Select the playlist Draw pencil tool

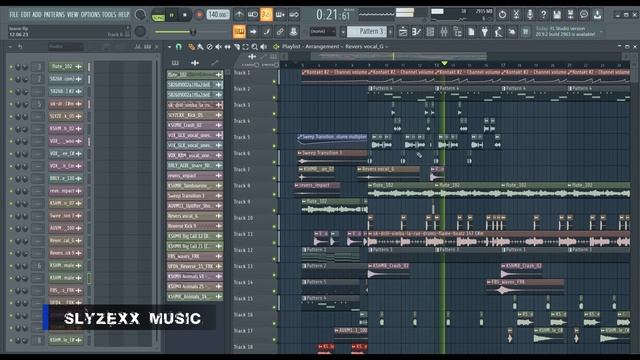pos(191,47)
